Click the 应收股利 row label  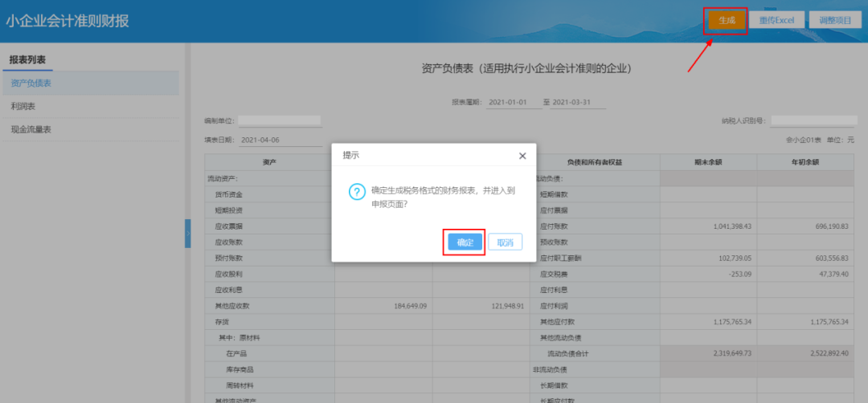coord(228,274)
